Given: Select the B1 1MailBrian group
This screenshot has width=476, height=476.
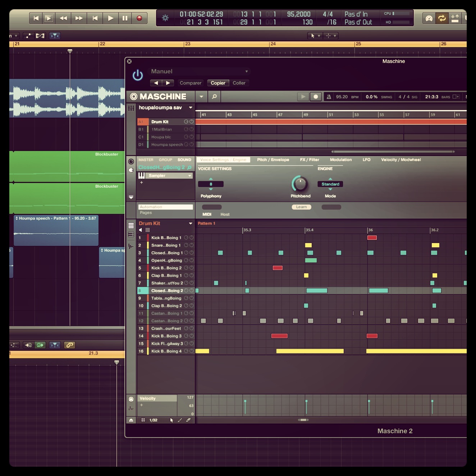Looking at the screenshot, I should [165, 129].
